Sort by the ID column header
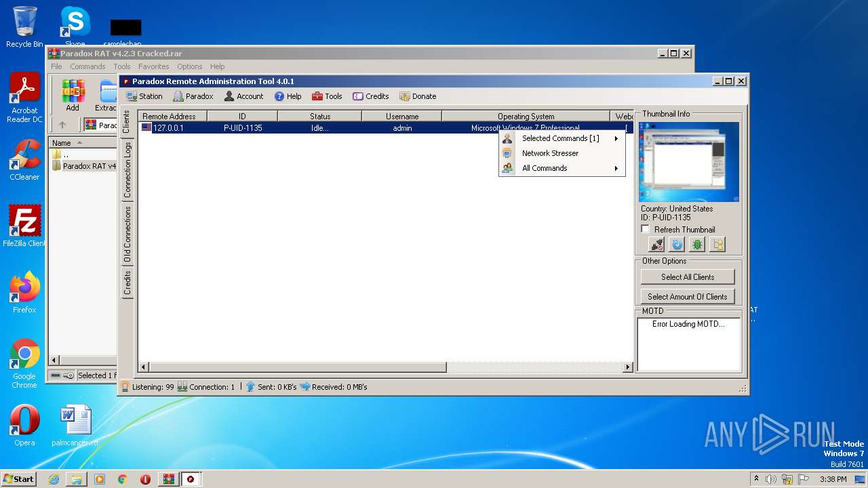Screen dimensions: 868x488 [242, 117]
